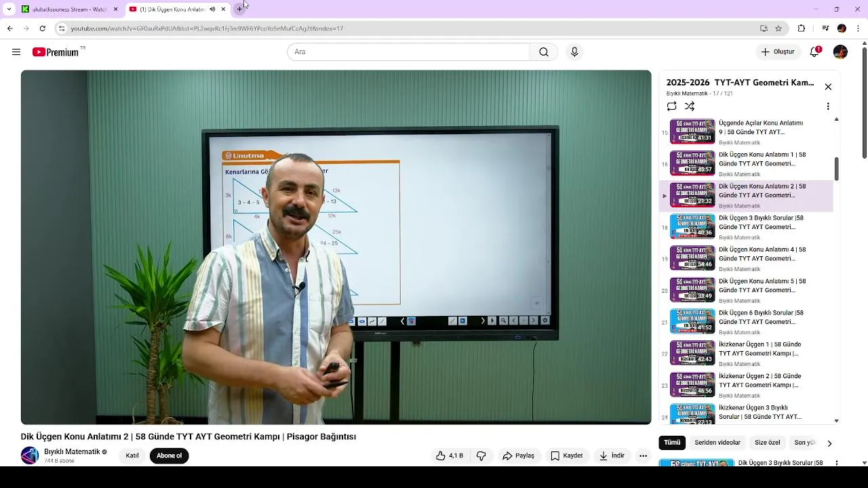Open media controls icon in toolbar
Screen dimensions: 868x488
(x=825, y=28)
